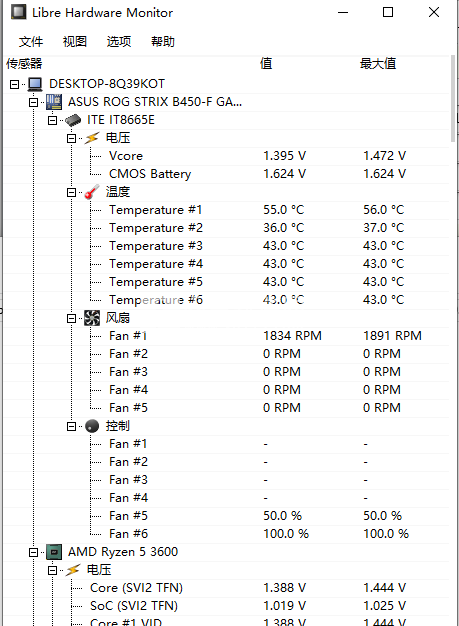Screen dimensions: 459x626
Task: Click the ITE IT8665E chip icon
Action: (73, 120)
